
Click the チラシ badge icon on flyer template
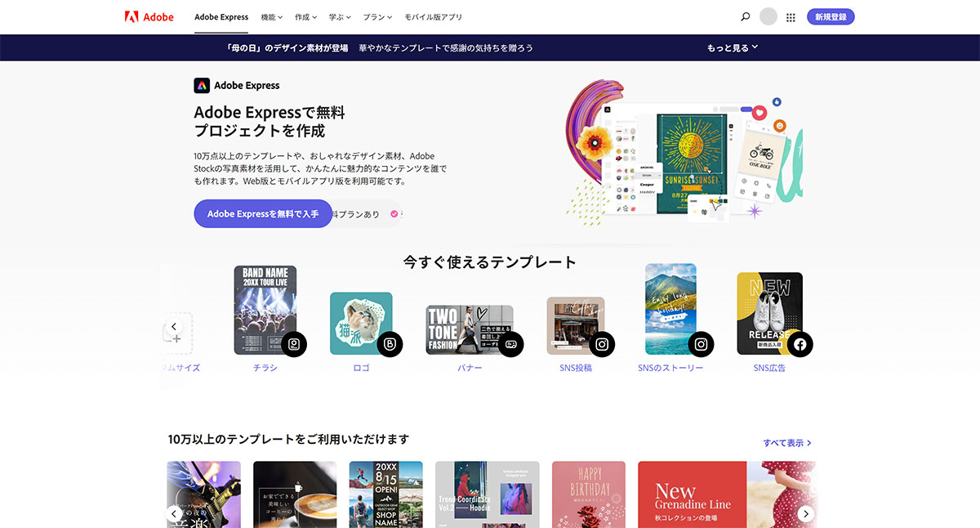click(x=294, y=344)
